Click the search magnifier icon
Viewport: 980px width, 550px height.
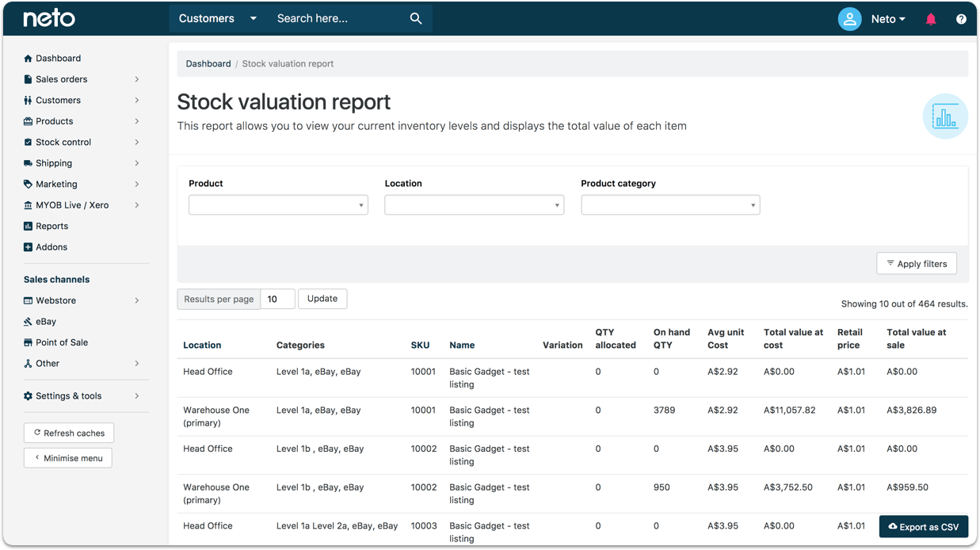[x=416, y=18]
